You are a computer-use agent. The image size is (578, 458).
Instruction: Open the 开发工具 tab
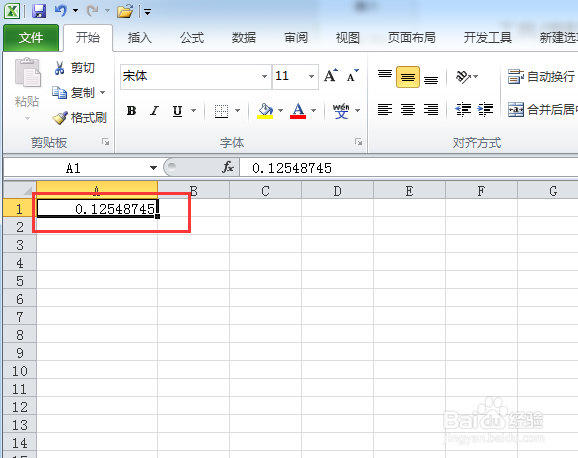(487, 38)
